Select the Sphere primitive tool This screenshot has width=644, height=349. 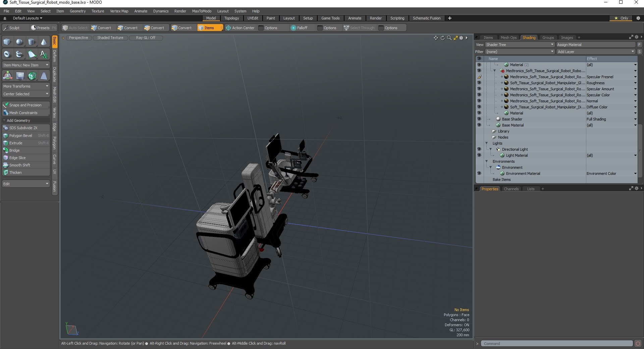pos(19,42)
